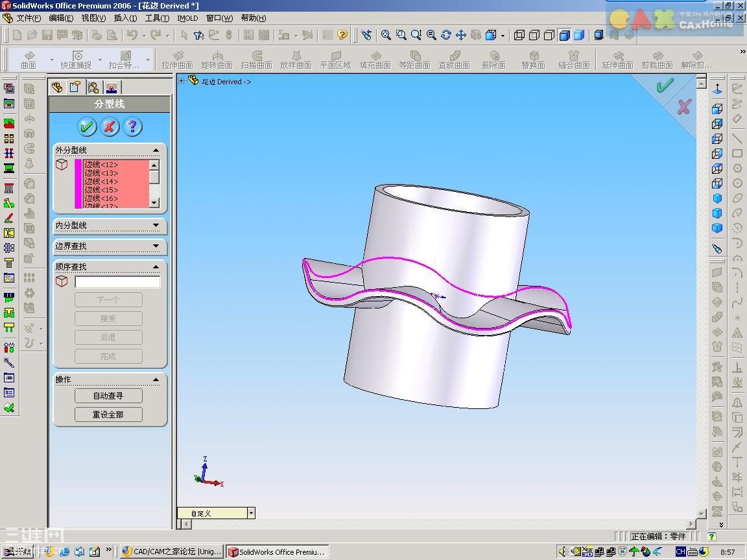Viewport: 747px width, 560px height.
Task: Click the Zoom to Fit magnifier icon
Action: (x=386, y=35)
